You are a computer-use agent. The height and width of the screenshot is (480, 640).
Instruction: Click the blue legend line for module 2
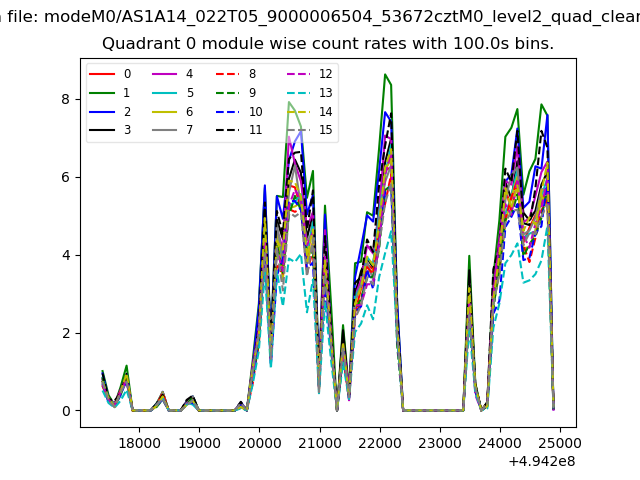tap(102, 112)
